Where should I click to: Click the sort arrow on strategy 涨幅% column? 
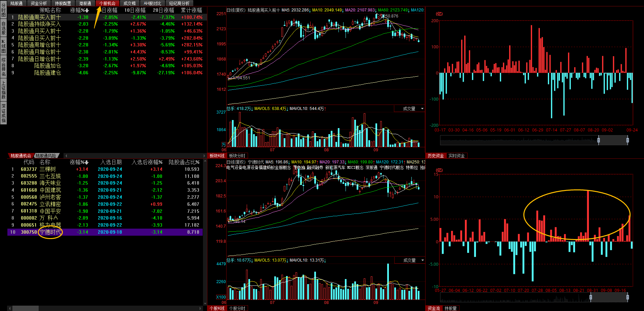(x=87, y=10)
